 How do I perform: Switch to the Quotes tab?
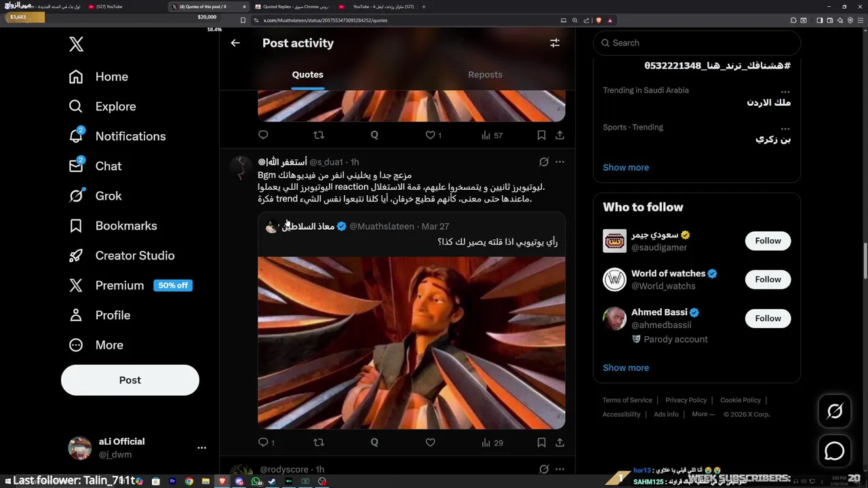point(308,75)
